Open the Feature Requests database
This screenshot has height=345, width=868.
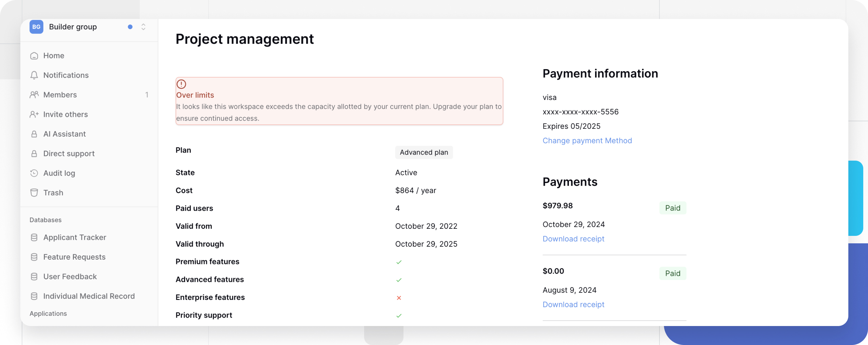[74, 257]
